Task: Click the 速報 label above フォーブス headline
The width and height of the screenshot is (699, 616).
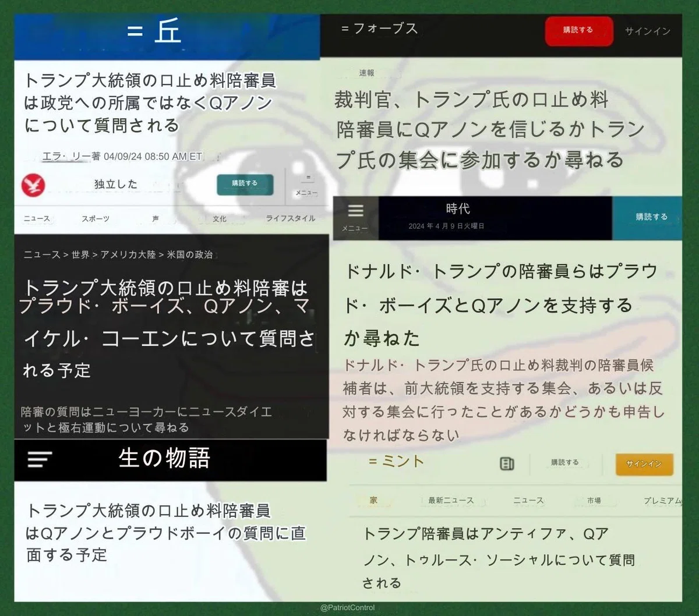Action: pos(367,73)
